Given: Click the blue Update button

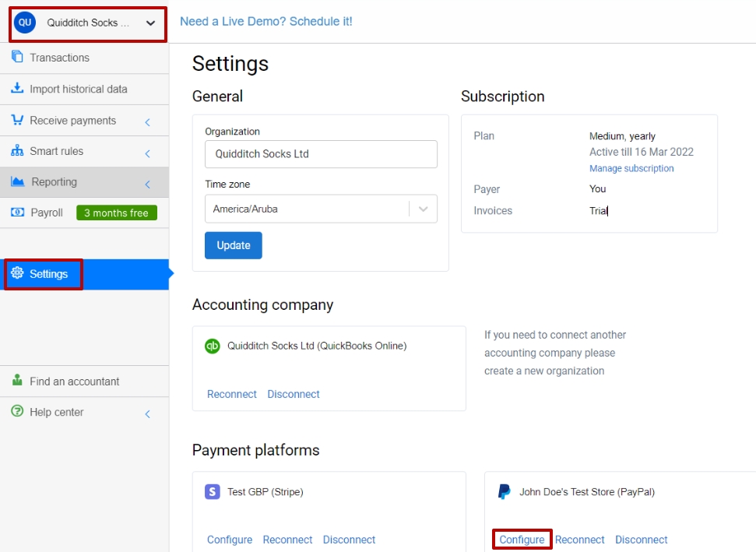Looking at the screenshot, I should coord(234,245).
